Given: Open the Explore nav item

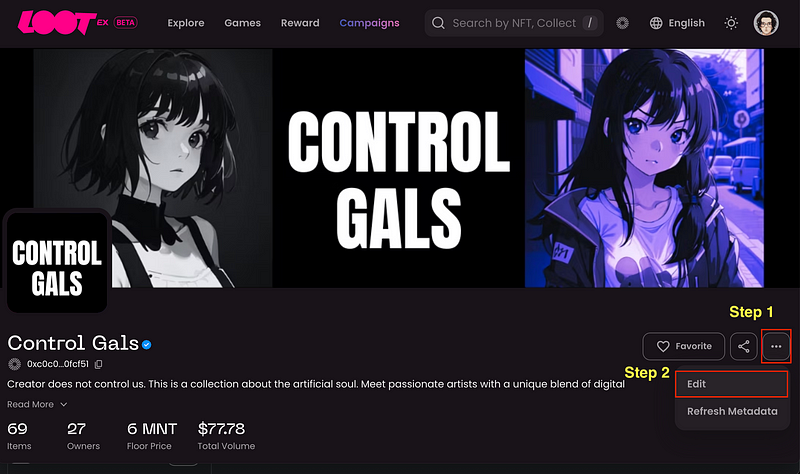Looking at the screenshot, I should click(x=186, y=23).
